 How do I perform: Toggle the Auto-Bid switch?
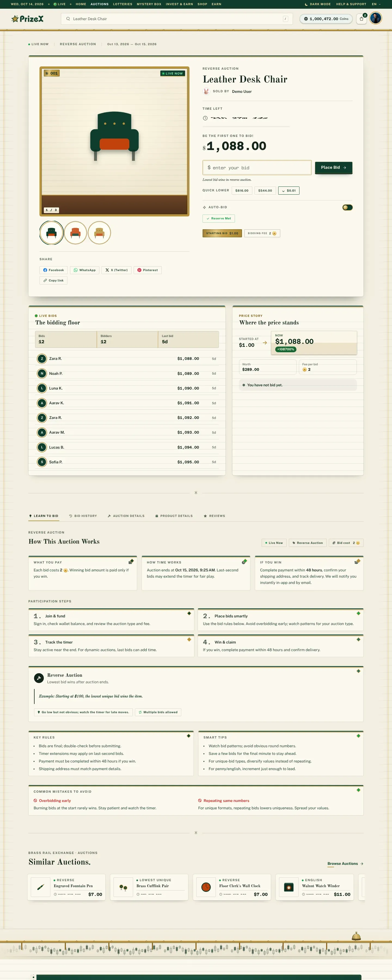(347, 207)
